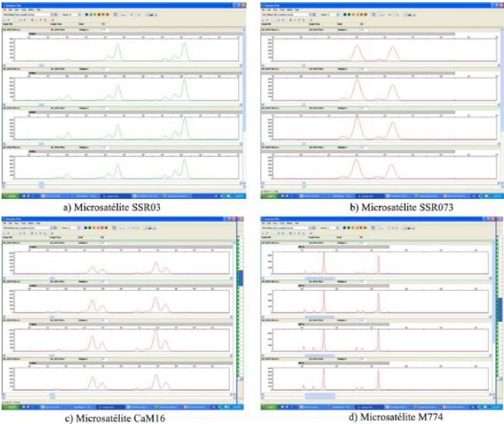Toggle the green dye button in SSR03 window
The width and height of the screenshot is (504, 424).
tap(90, 15)
